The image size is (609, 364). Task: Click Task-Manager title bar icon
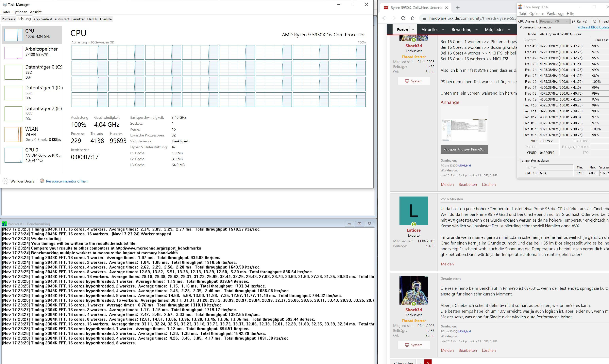click(x=4, y=4)
